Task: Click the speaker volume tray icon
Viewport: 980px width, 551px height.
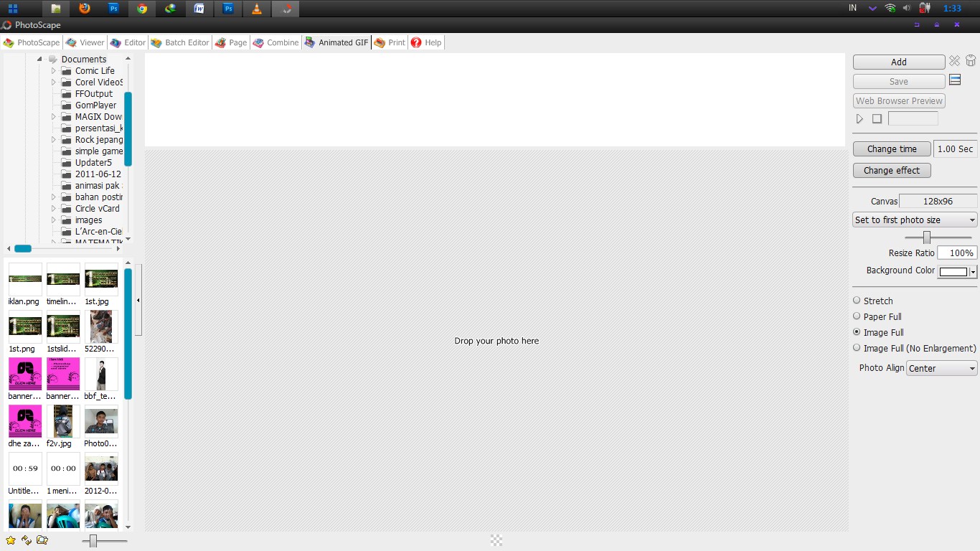Action: [907, 8]
